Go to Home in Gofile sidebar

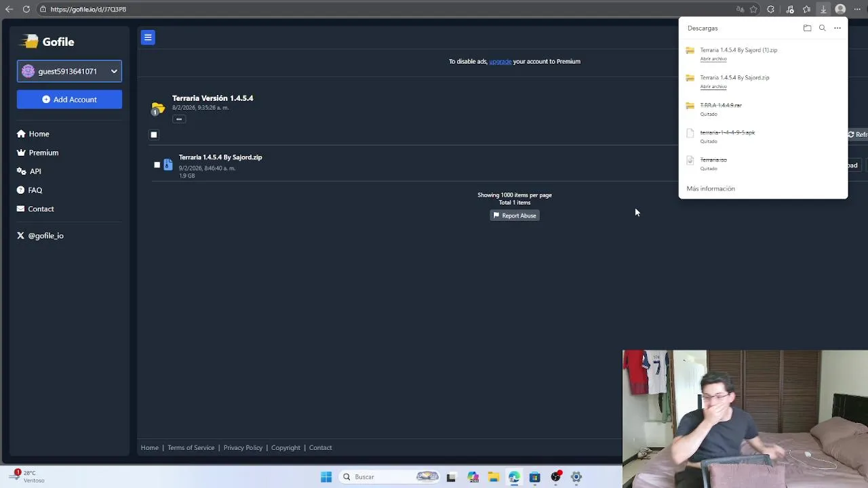click(x=33, y=134)
